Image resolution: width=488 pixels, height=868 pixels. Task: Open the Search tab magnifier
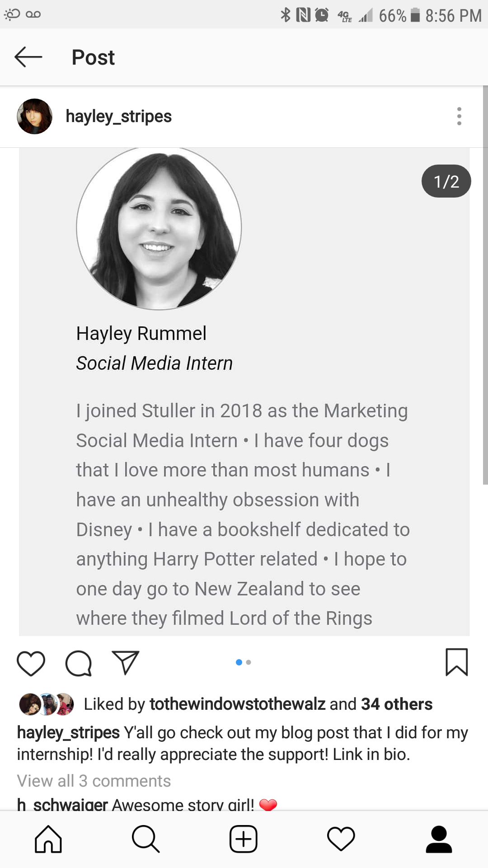145,839
